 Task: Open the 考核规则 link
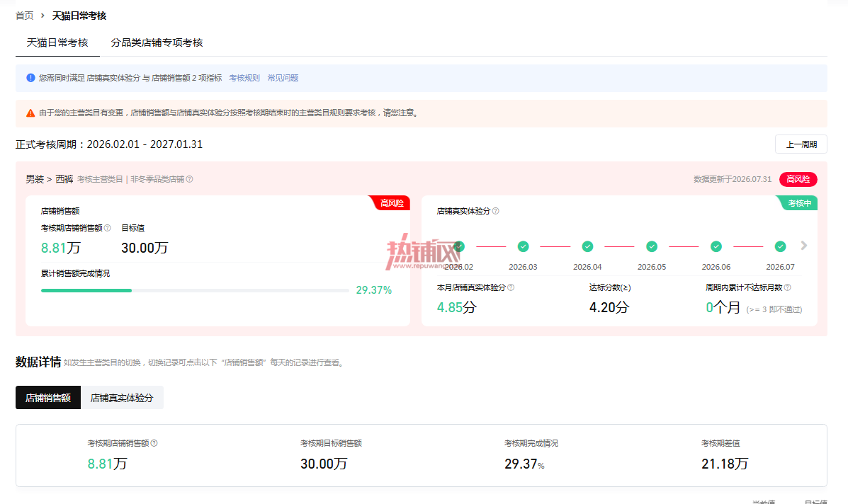coord(244,78)
